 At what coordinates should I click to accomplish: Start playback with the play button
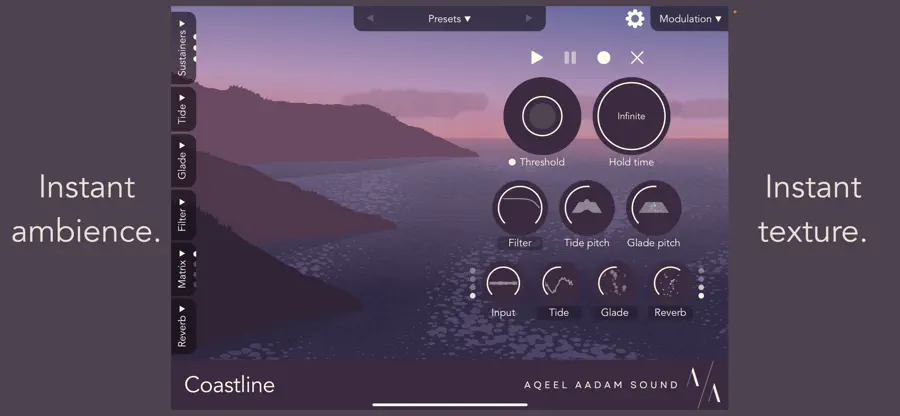(537, 57)
